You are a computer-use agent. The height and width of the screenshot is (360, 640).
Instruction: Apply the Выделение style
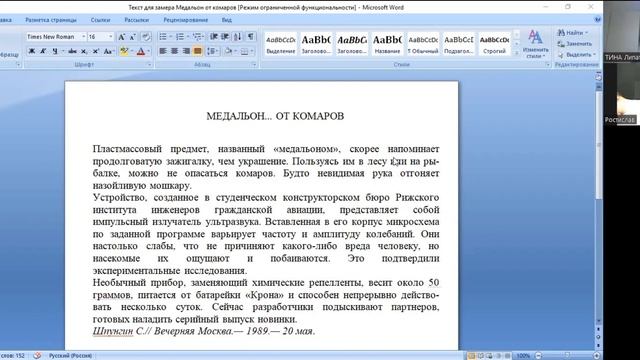pos(281,44)
